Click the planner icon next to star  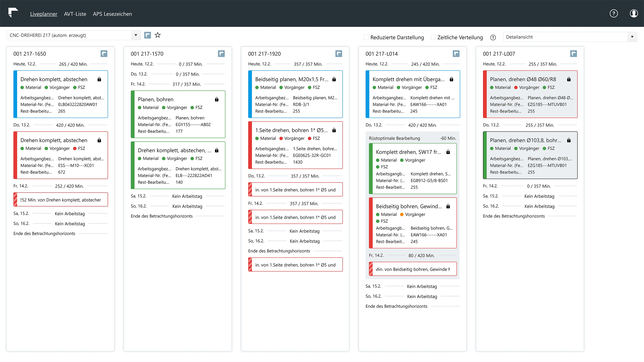pos(147,35)
